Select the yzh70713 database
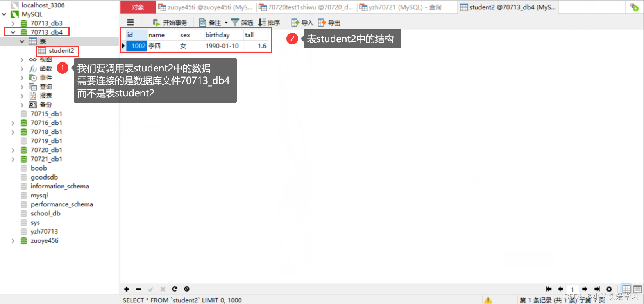Screen dimensions: 644x304 (x=44, y=232)
